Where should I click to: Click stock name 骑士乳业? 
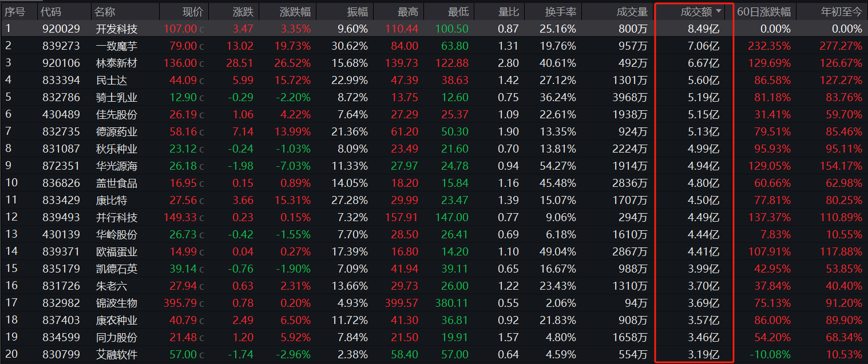pos(117,97)
